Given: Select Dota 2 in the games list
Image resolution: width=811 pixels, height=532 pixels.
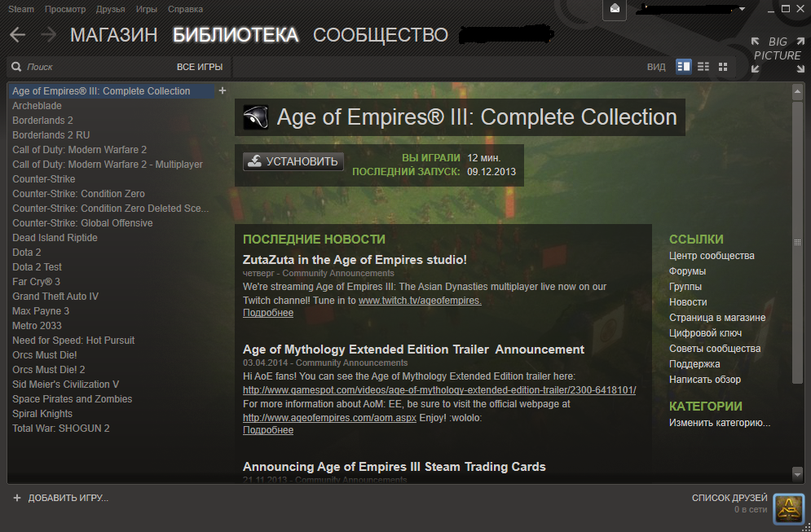Looking at the screenshot, I should point(26,253).
